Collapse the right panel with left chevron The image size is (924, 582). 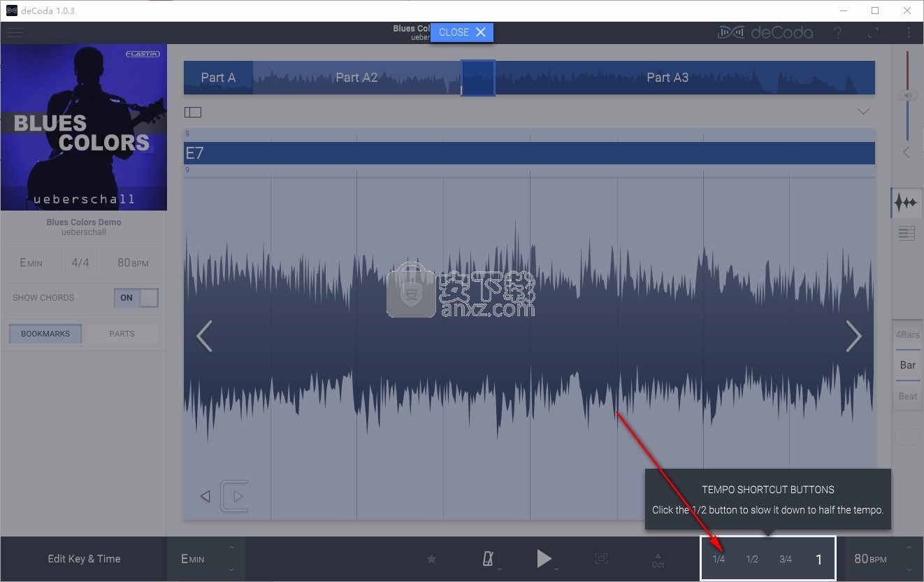(907, 152)
